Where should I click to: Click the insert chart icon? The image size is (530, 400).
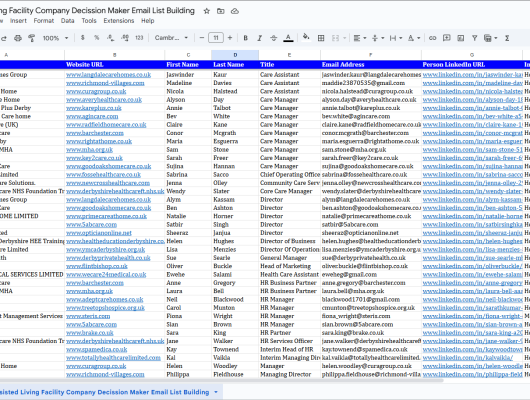pyautogui.click(x=460, y=38)
